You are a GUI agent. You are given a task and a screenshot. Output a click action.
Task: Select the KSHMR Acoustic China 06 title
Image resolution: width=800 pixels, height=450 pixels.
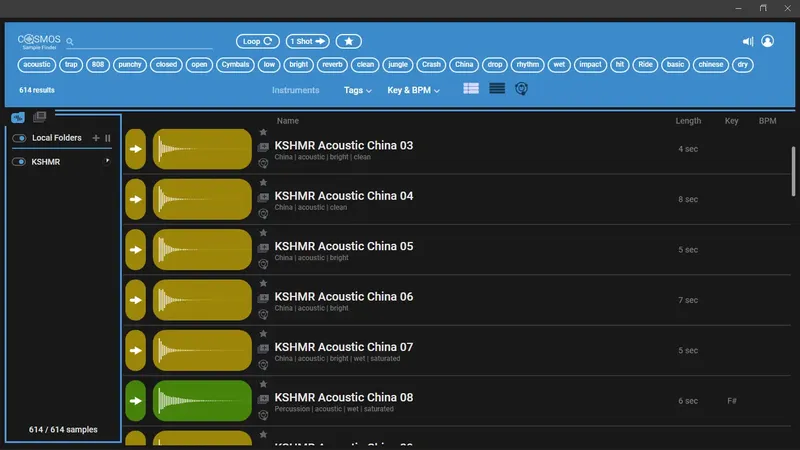[x=344, y=296]
